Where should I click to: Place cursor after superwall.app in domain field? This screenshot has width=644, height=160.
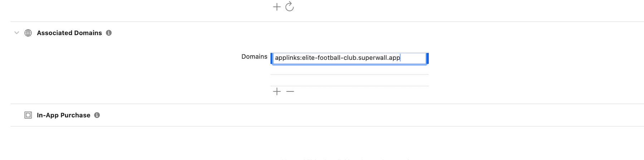400,58
